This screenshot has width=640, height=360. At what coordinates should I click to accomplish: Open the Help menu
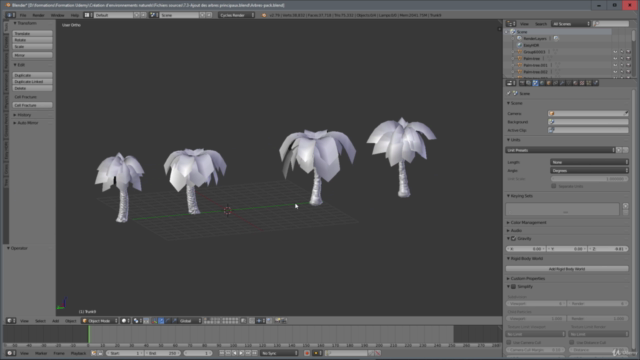[x=75, y=15]
